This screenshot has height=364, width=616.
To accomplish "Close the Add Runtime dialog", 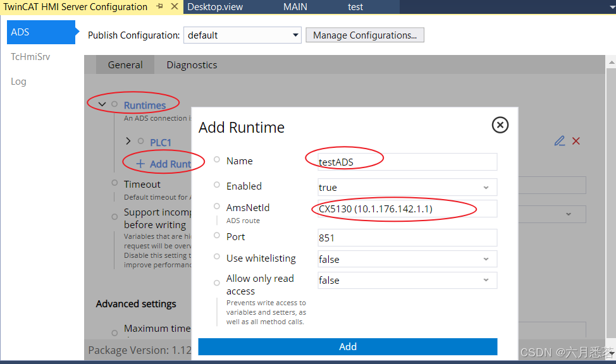I will coord(500,125).
